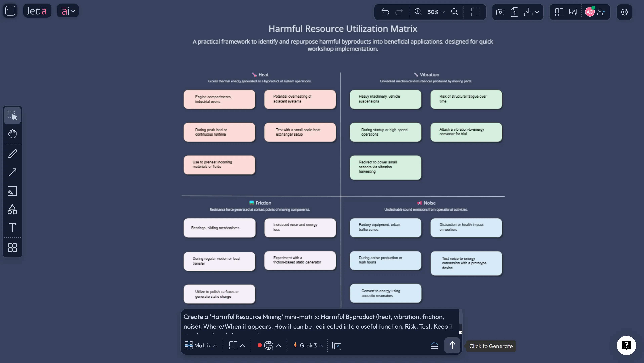The height and width of the screenshot is (363, 644).
Task: Select the Hand pan tool
Action: pos(12,134)
